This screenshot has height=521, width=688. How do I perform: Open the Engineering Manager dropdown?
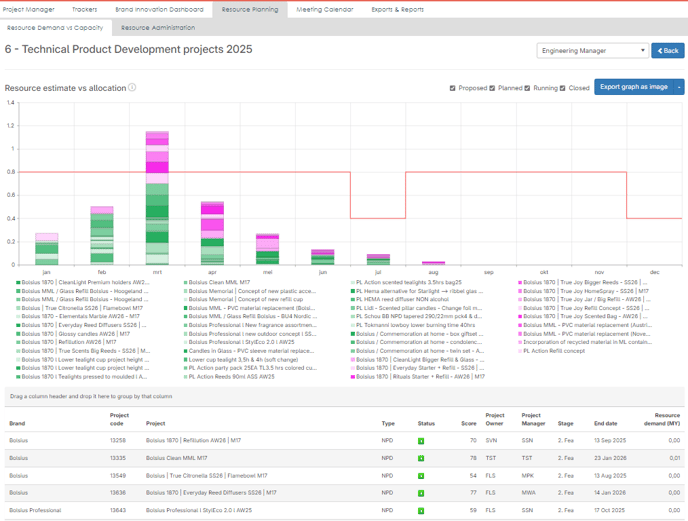(x=592, y=50)
